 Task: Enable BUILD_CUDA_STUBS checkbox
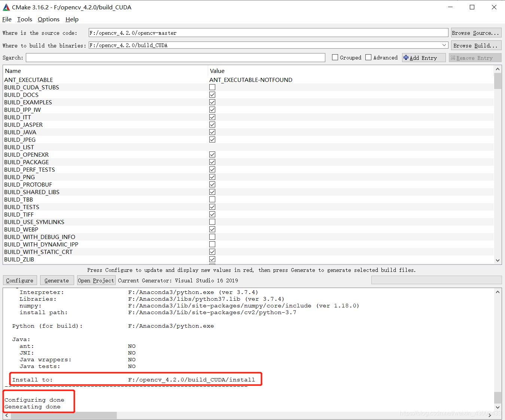[x=212, y=87]
